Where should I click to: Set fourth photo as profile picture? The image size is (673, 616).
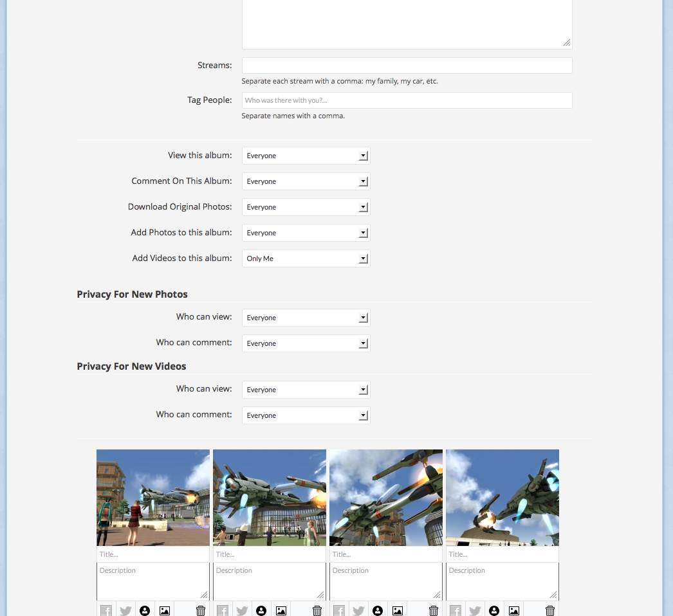coord(494,610)
